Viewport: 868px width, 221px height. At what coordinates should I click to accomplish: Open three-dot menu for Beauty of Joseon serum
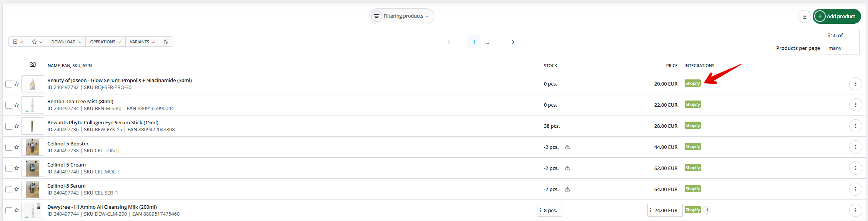[x=855, y=84]
